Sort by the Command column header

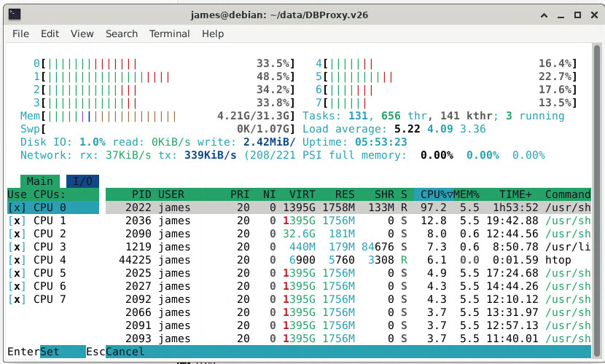coord(568,194)
